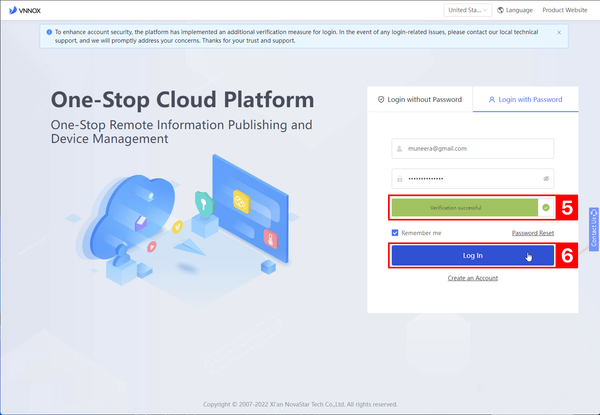Click the VNNOX logo
This screenshot has height=415, width=600.
pos(22,10)
